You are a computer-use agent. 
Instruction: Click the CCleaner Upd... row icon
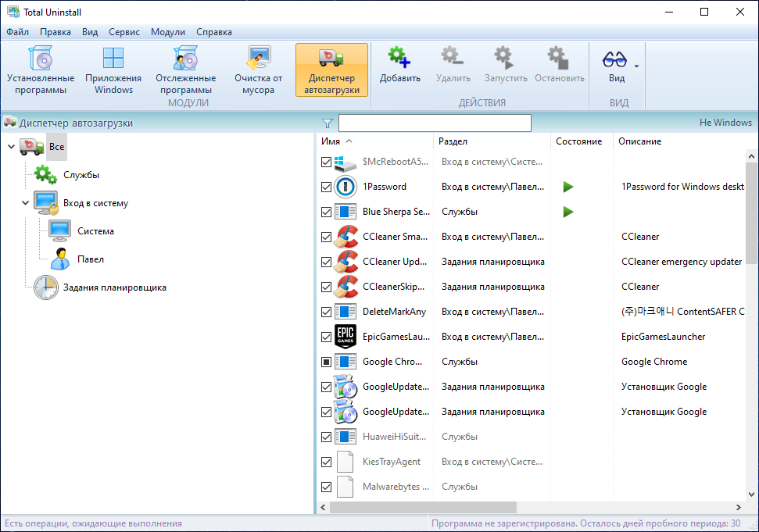point(345,262)
